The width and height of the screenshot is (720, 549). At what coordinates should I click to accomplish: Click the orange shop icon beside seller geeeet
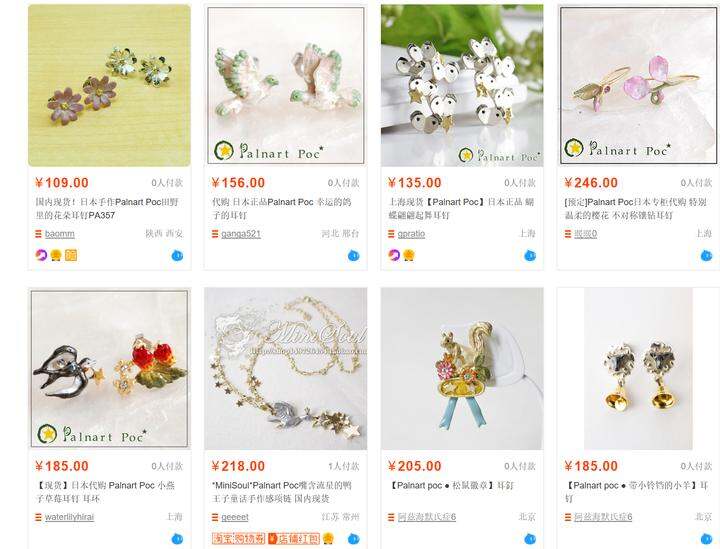[215, 517]
